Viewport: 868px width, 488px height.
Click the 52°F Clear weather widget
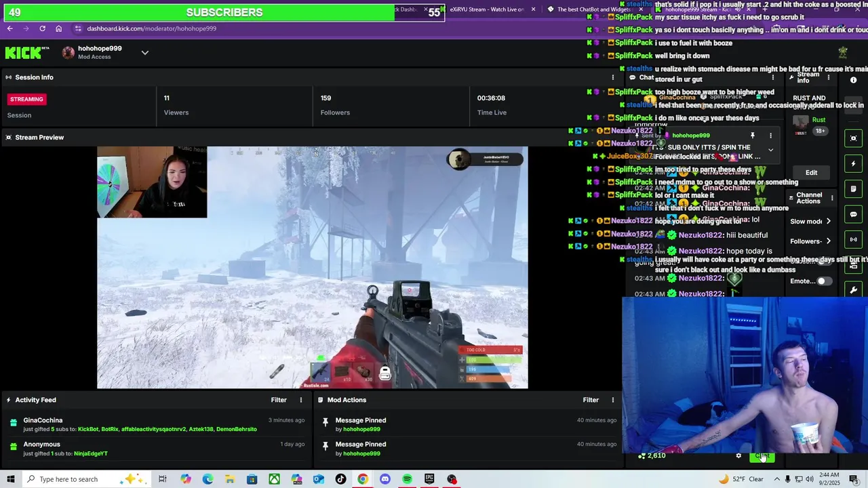(740, 479)
